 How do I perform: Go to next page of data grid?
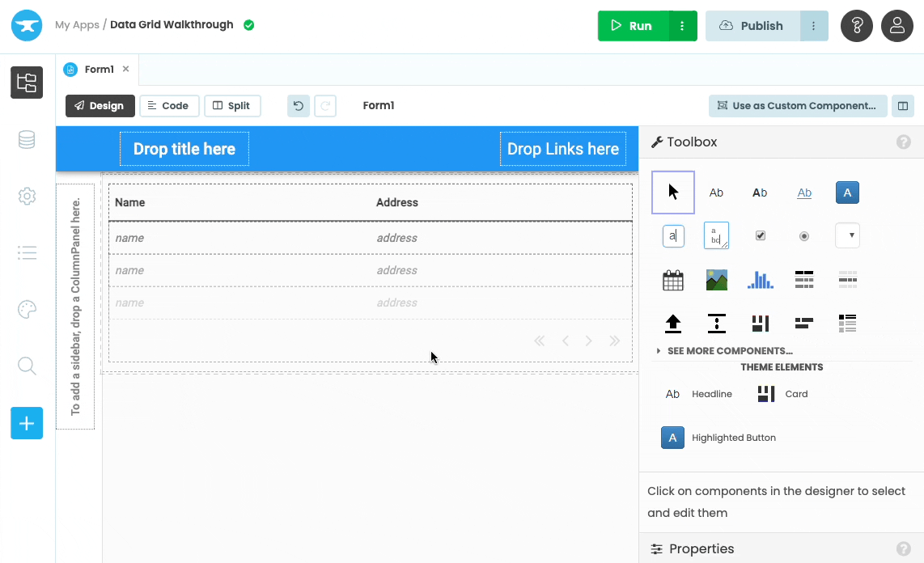tap(589, 341)
